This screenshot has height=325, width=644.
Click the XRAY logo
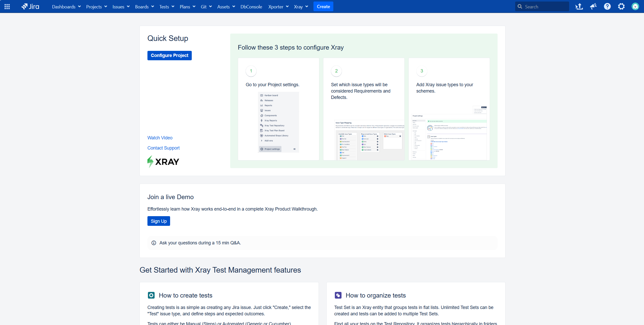pyautogui.click(x=163, y=161)
